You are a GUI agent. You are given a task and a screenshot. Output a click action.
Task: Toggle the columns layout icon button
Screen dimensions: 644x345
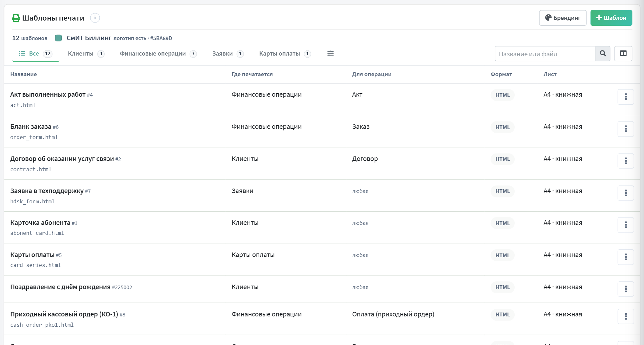(x=623, y=54)
